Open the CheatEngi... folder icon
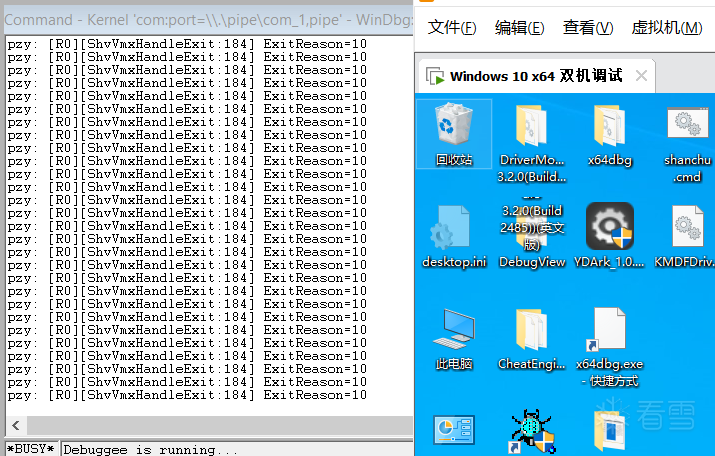The height and width of the screenshot is (456, 715). (x=531, y=338)
